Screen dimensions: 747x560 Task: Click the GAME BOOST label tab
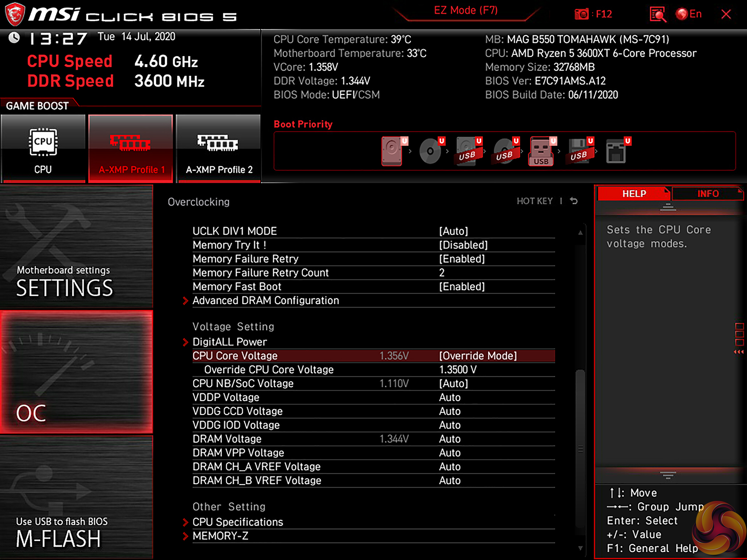(37, 106)
